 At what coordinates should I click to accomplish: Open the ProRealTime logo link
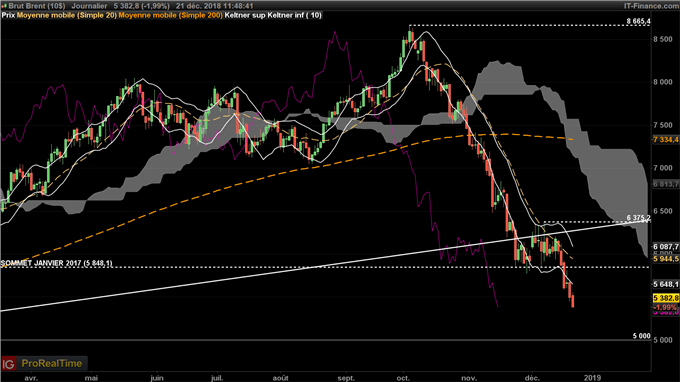click(x=52, y=363)
